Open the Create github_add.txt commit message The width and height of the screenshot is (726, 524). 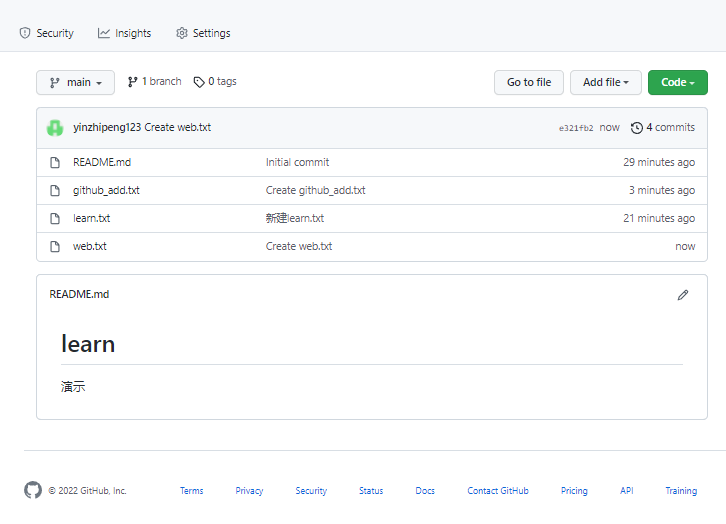[x=315, y=190]
